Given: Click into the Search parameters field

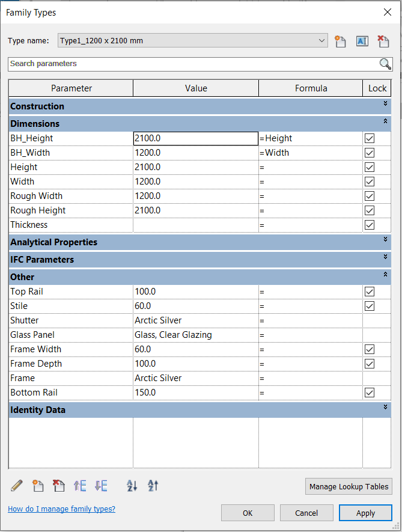Looking at the screenshot, I should (x=192, y=64).
